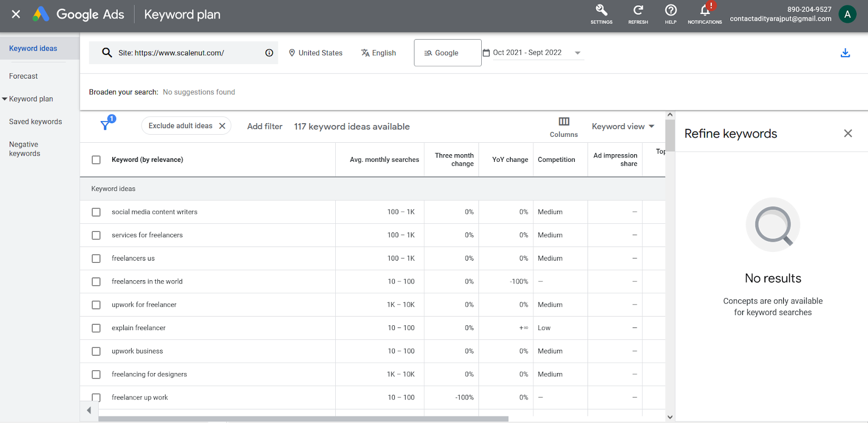
Task: Select the upwork for freelancer checkbox
Action: [x=96, y=305]
